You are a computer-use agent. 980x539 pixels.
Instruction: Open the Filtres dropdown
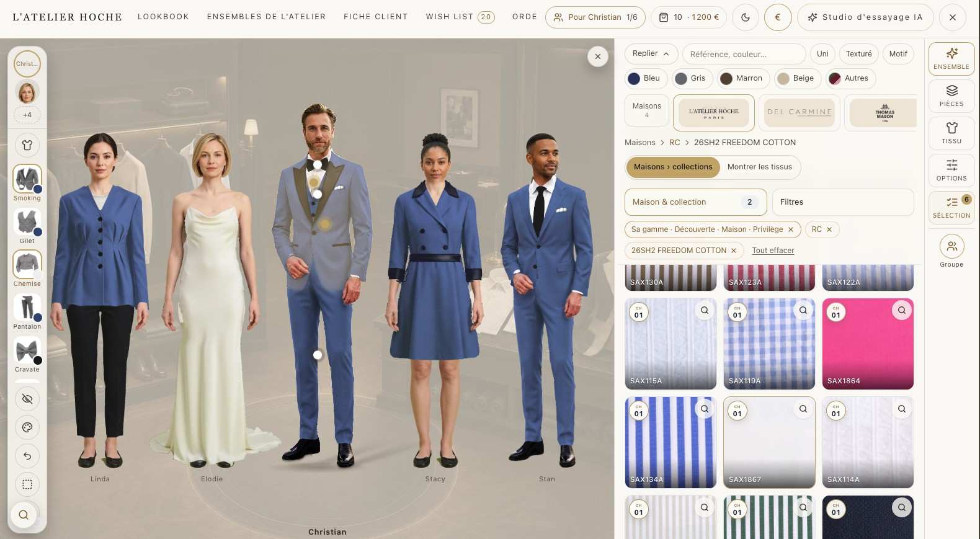pyautogui.click(x=843, y=202)
